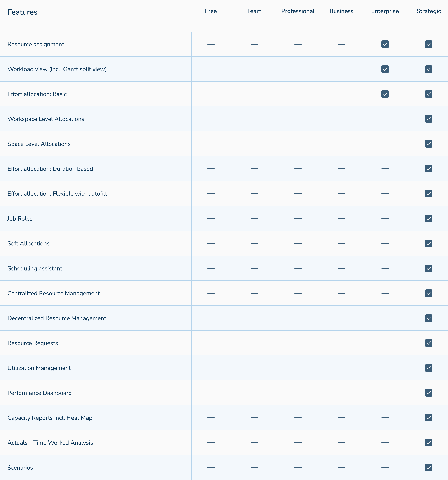Click the Centralized Resource Management feature label
448x480 pixels.
click(54, 293)
